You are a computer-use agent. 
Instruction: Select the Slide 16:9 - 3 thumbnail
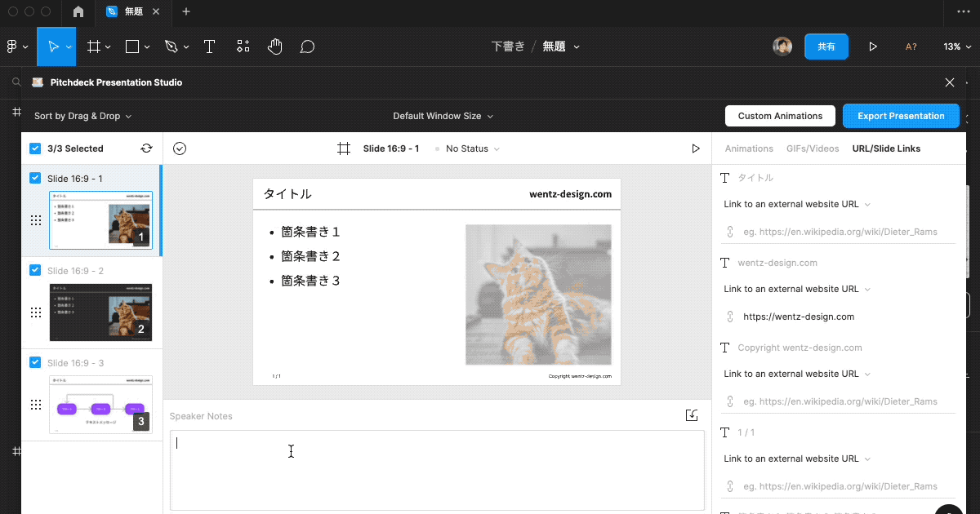pyautogui.click(x=100, y=405)
